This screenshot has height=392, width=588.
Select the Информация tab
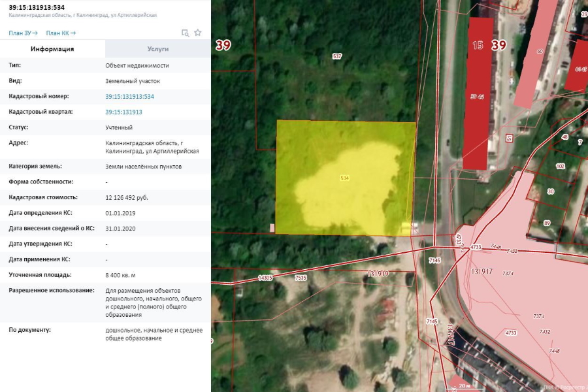(x=52, y=49)
